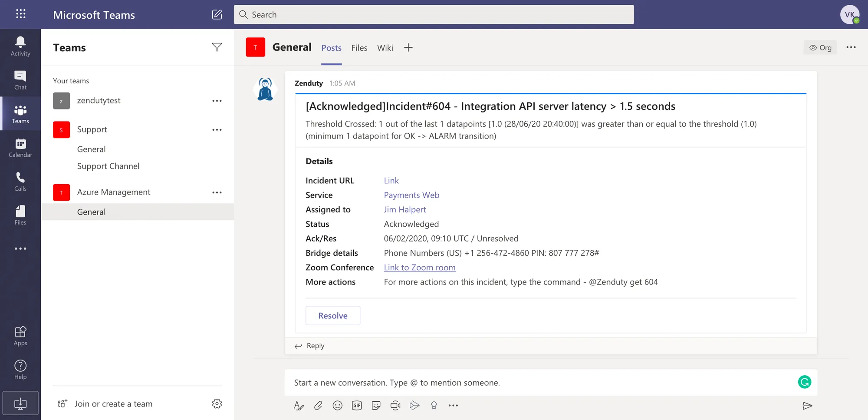Click the Zenduty sender name
The width and height of the screenshot is (868, 420).
pyautogui.click(x=309, y=83)
